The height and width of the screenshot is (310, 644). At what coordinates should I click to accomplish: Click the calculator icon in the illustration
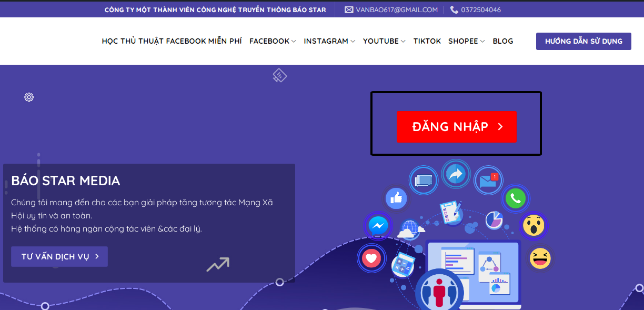pyautogui.click(x=402, y=264)
